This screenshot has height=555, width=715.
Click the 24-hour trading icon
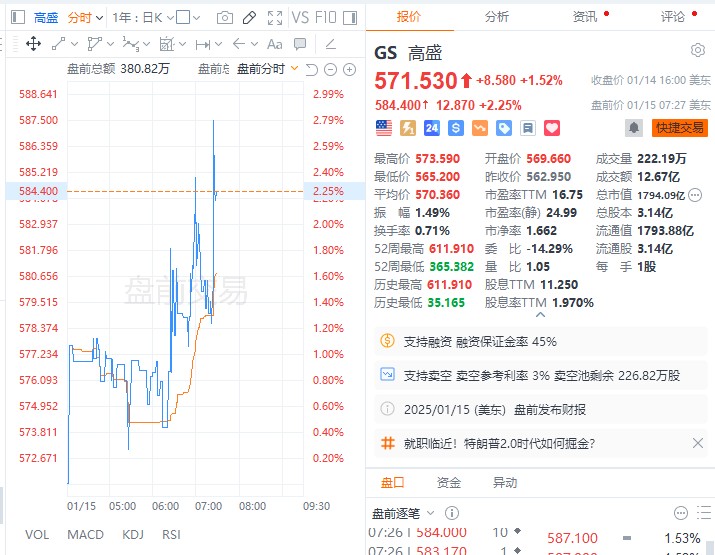pos(431,128)
